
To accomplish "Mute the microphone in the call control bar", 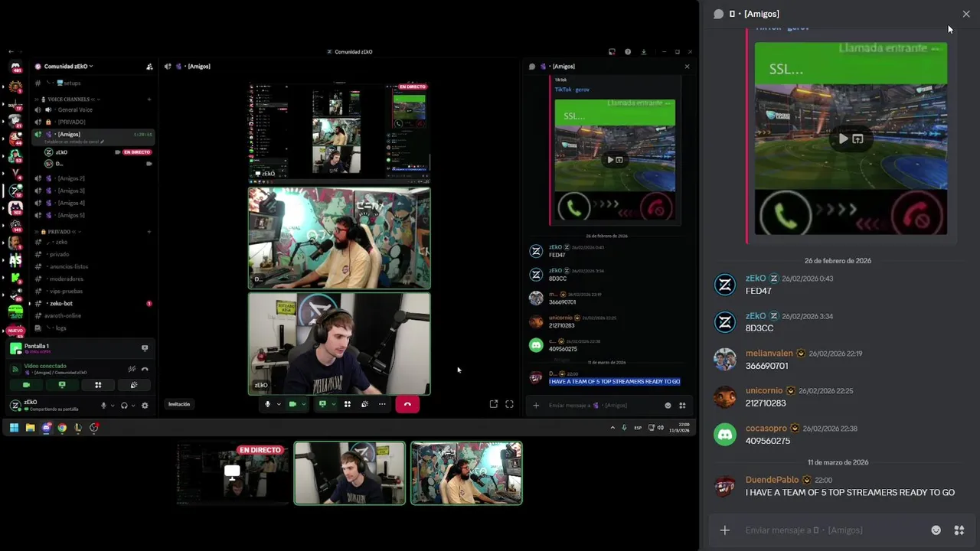I will pyautogui.click(x=267, y=404).
